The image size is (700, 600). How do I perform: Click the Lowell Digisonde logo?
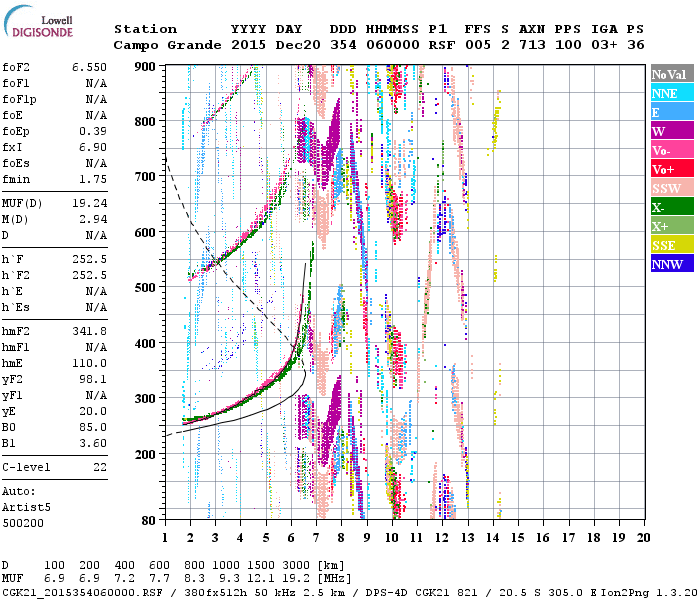tap(38, 22)
